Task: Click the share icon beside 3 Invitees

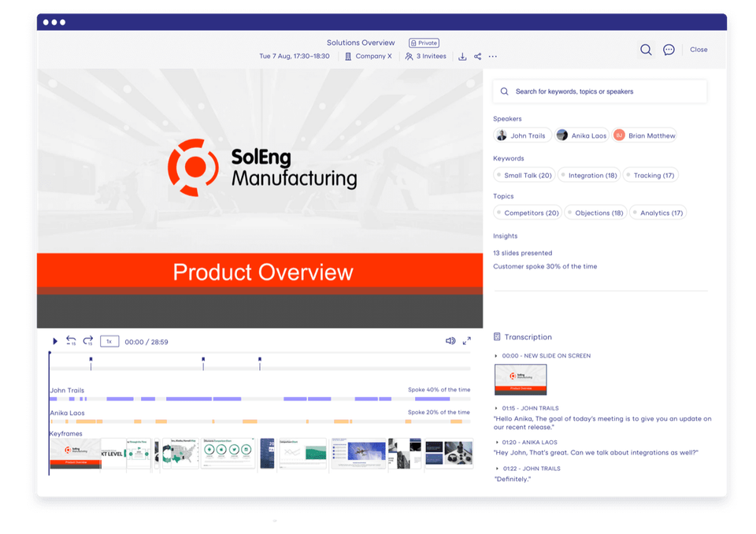Action: pyautogui.click(x=477, y=57)
